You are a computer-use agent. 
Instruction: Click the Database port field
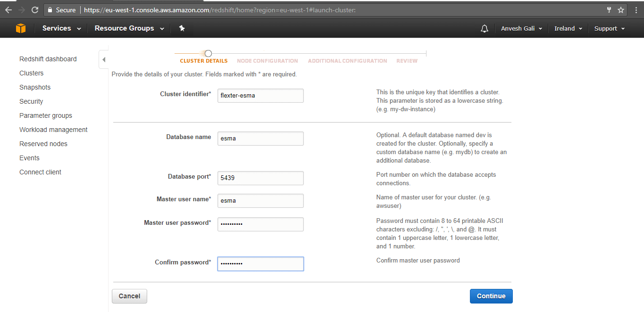(260, 178)
